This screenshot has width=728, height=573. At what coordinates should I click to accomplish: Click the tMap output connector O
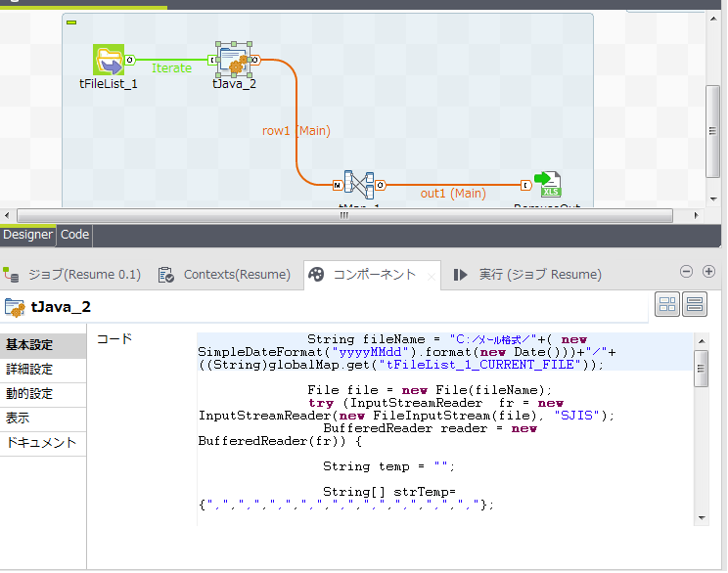[x=380, y=185]
